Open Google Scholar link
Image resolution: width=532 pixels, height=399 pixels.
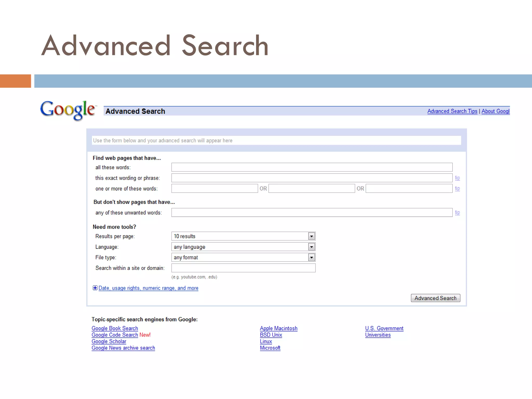coord(109,341)
